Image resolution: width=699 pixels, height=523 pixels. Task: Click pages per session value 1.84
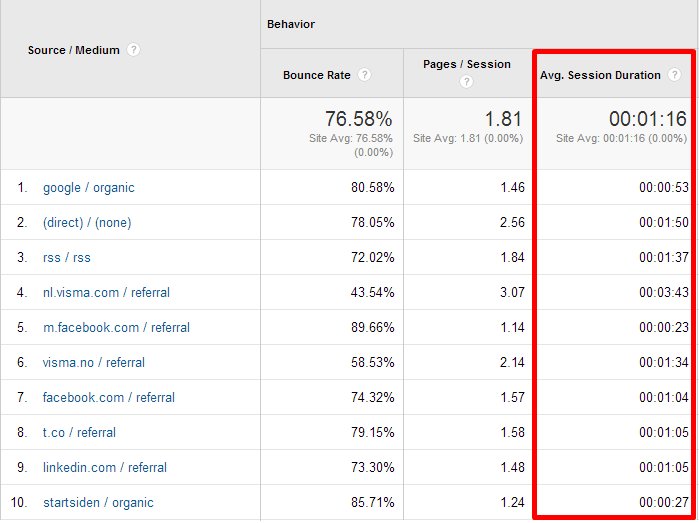click(512, 257)
